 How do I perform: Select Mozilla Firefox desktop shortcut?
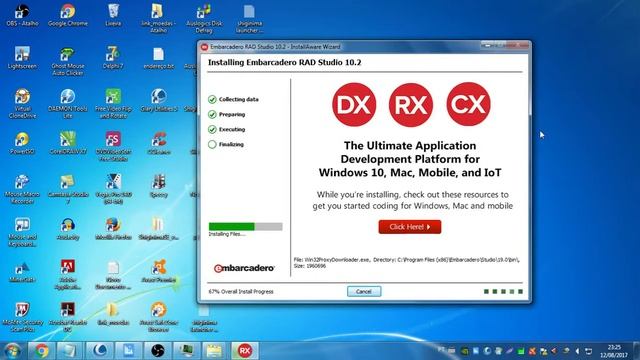[x=113, y=229]
